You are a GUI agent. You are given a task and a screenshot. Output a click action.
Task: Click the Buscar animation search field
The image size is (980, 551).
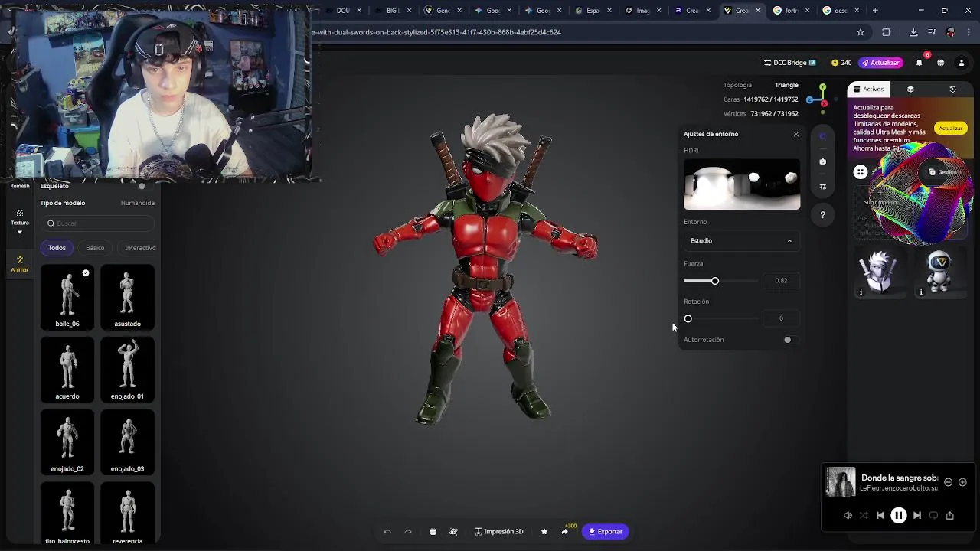click(98, 223)
